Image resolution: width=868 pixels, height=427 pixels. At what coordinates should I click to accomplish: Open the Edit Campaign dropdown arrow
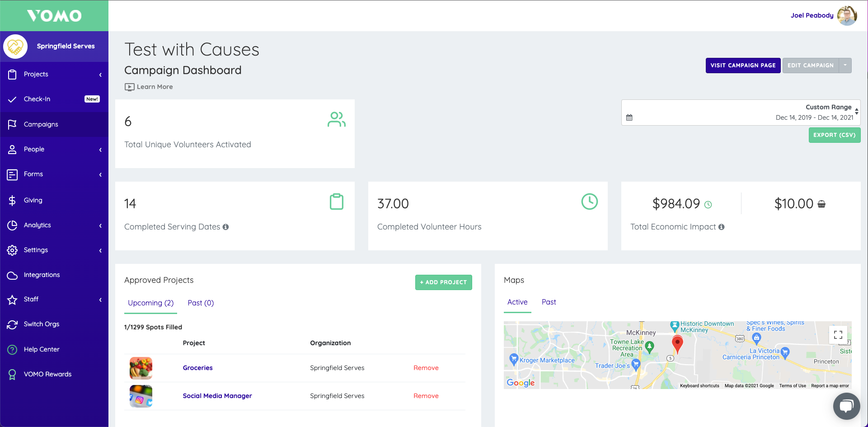pyautogui.click(x=845, y=66)
